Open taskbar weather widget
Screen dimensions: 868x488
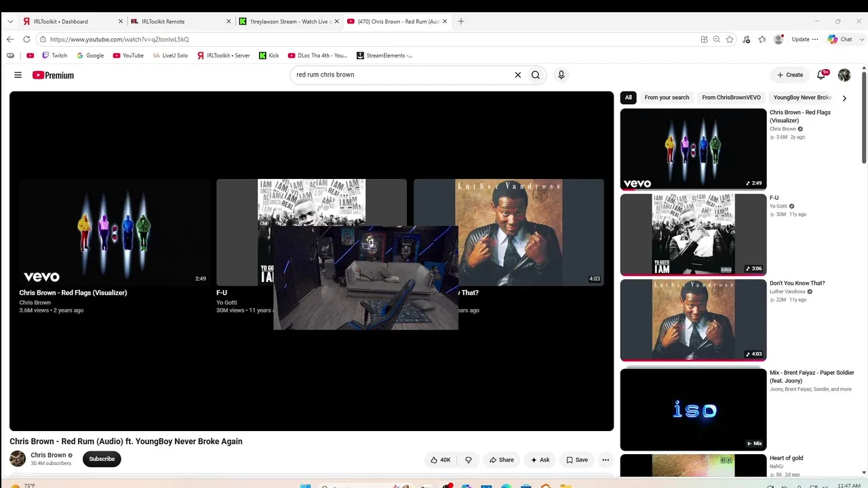point(22,485)
